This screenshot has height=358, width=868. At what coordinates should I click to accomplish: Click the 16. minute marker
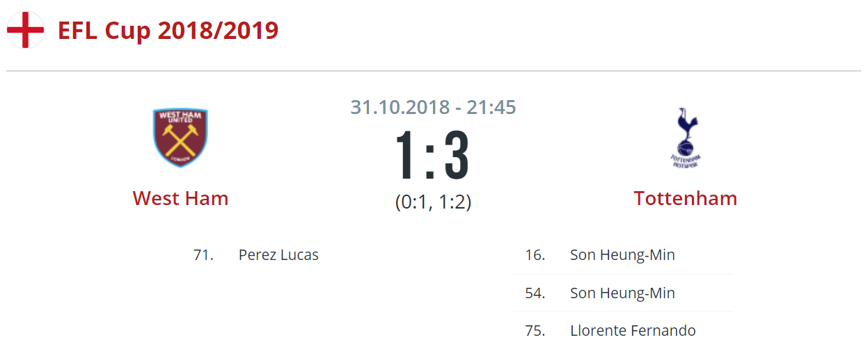535,255
